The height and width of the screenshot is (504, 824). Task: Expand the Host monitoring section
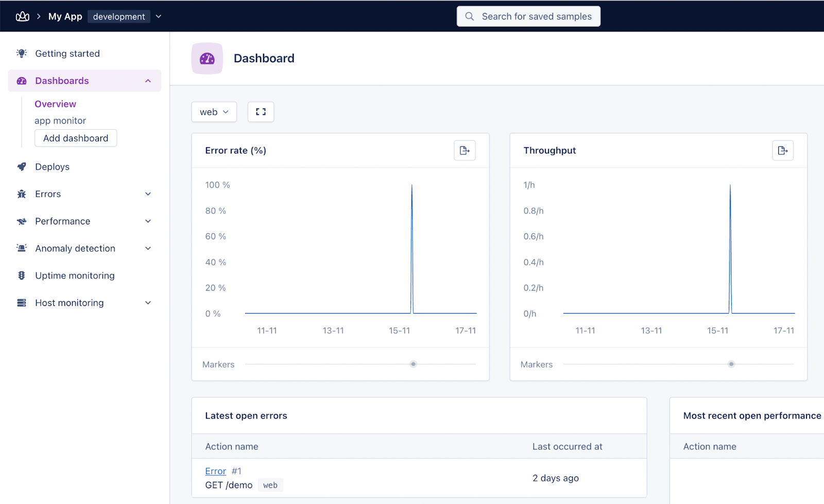[148, 302]
